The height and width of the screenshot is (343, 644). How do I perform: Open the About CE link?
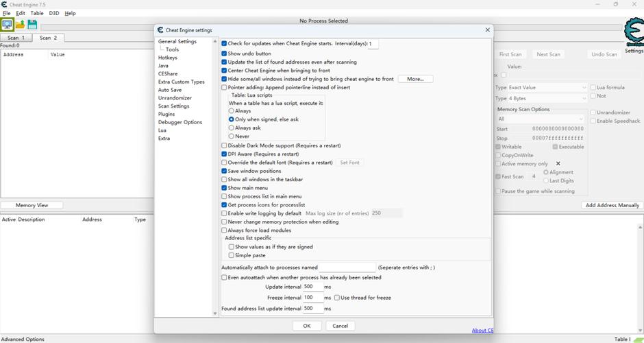[482, 331]
